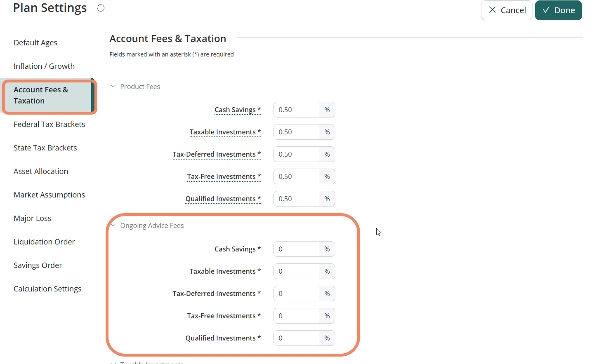Click Product Fees Tax-Deferred Investments field

point(296,155)
